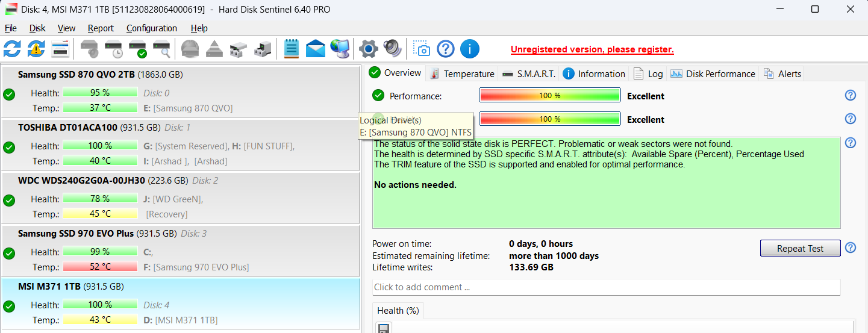Click the blue question mark help toolbar icon
868x333 pixels.
445,49
